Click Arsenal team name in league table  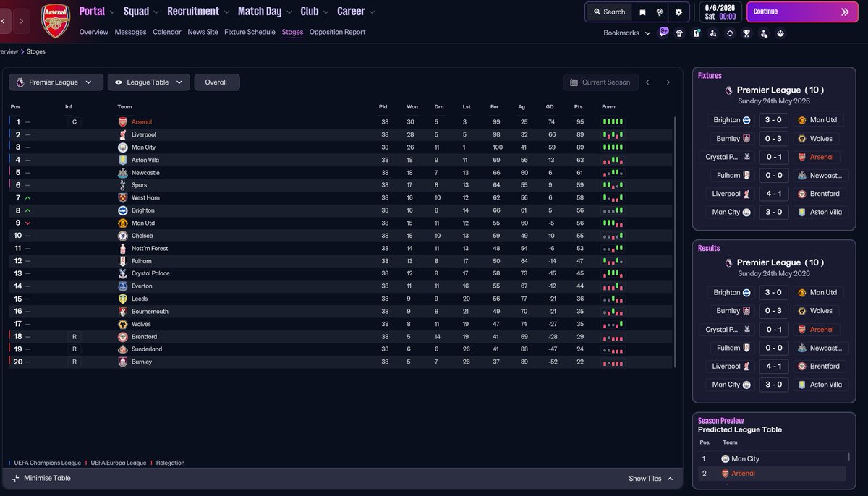click(x=142, y=122)
